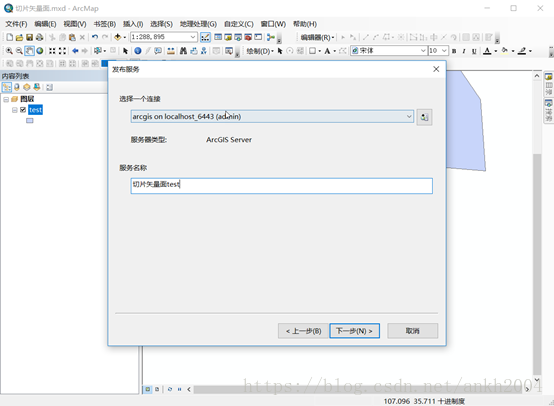Collapse the test layer tree node
Screen dimensions: 554x406
[x=14, y=110]
